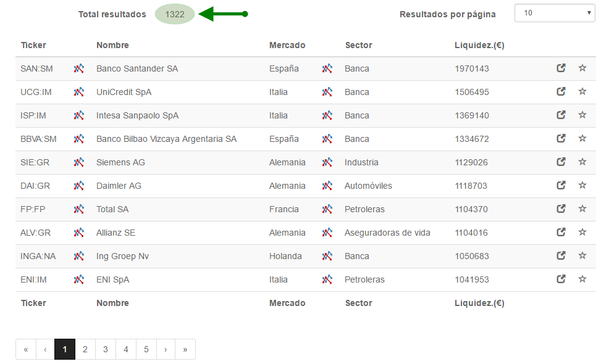Mark Intesa Sanpaolo SpA as favorite
This screenshot has height=364, width=609.
[x=582, y=115]
